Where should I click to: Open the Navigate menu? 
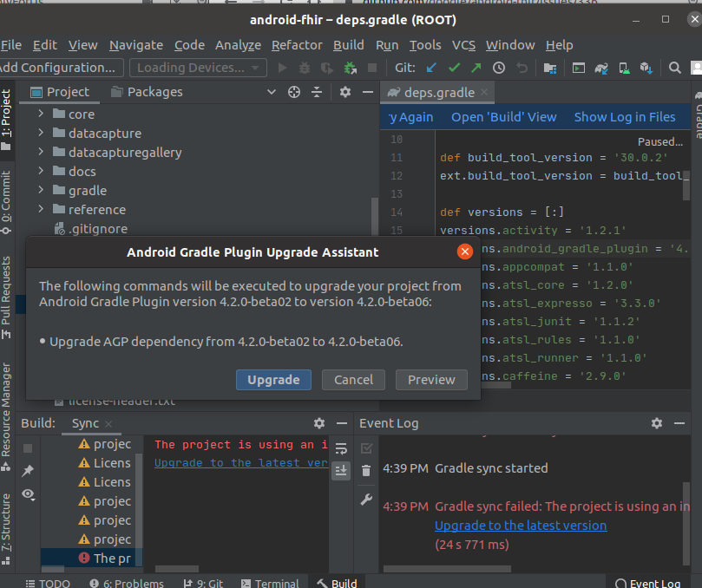pyautogui.click(x=136, y=45)
